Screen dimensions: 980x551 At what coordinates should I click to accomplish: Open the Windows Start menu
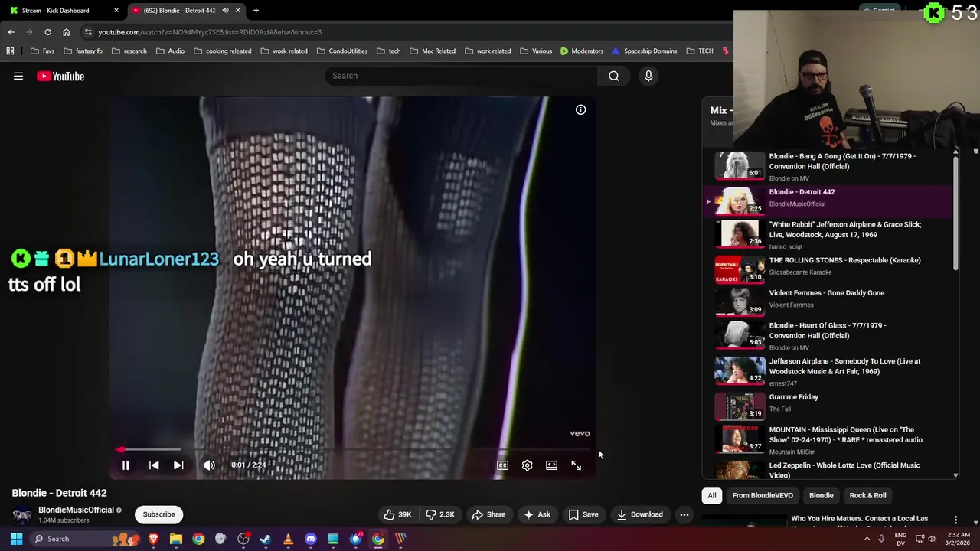click(x=16, y=539)
